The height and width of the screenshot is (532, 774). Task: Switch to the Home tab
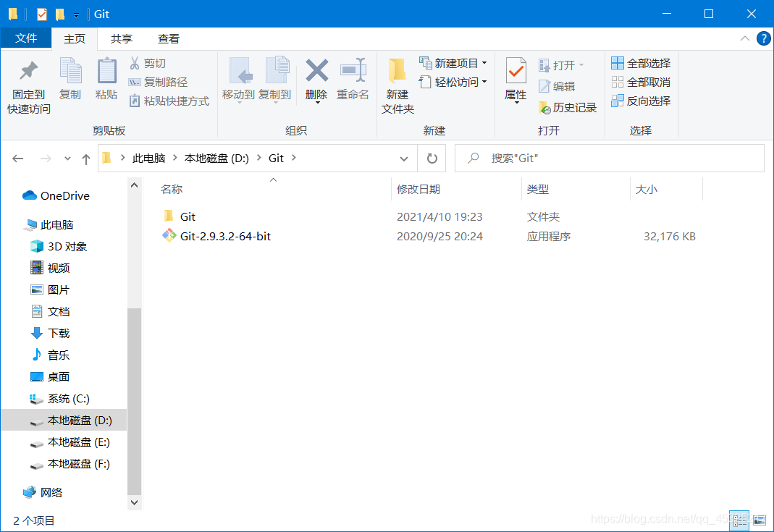[x=75, y=39]
